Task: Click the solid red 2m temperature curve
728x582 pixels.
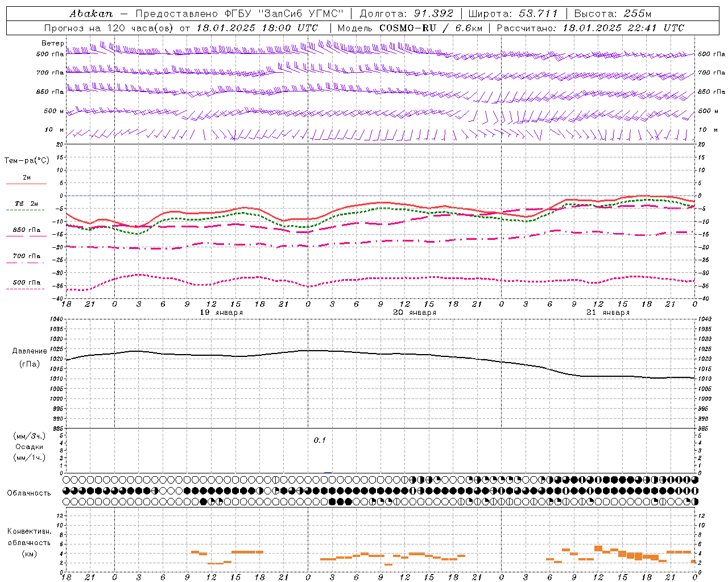Action: point(380,202)
